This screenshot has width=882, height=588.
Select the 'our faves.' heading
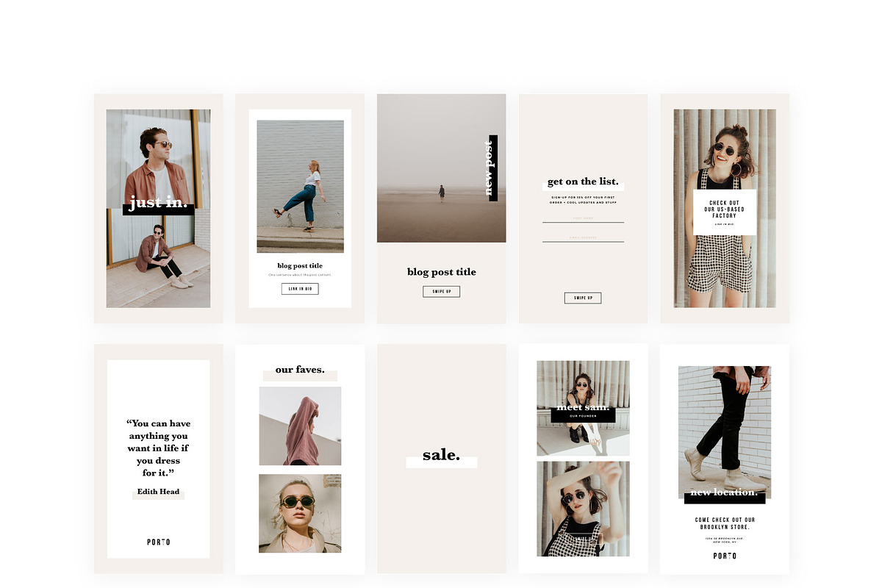point(300,370)
